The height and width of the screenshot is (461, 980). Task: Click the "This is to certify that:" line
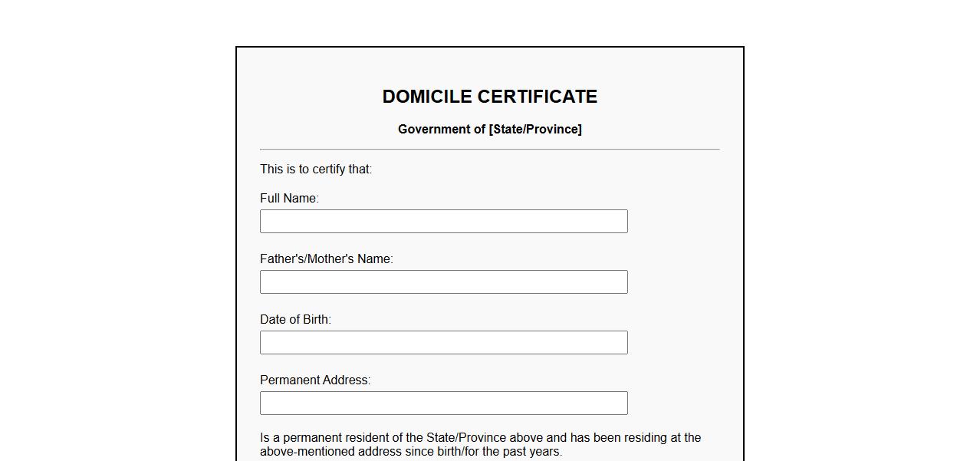click(316, 169)
